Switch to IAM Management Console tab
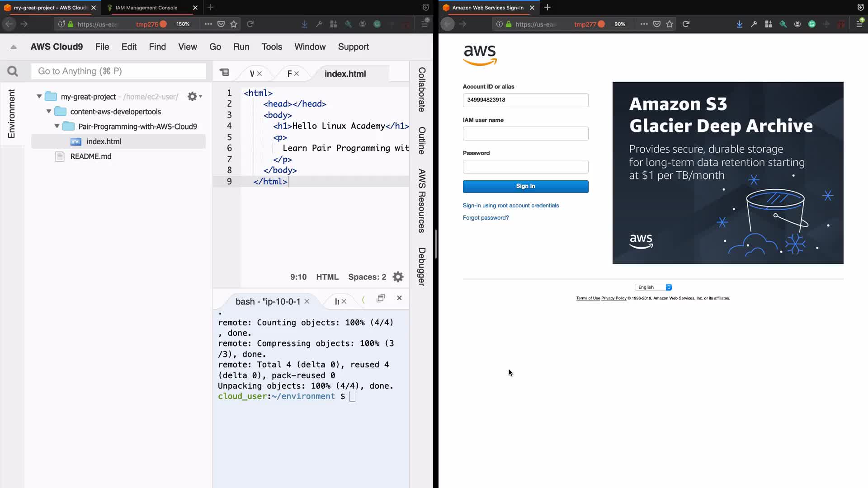This screenshot has height=488, width=868. [146, 8]
